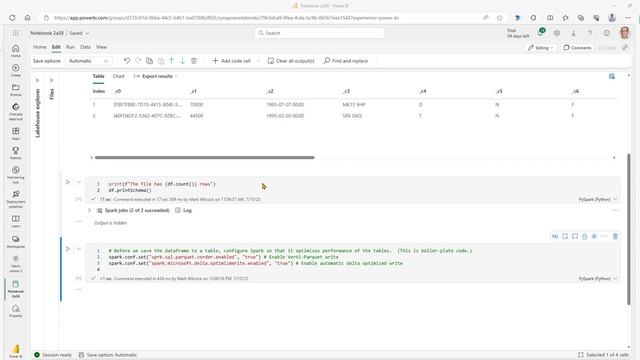Open Metrics in left navigation
This screenshot has width=640, height=360.
16,153
